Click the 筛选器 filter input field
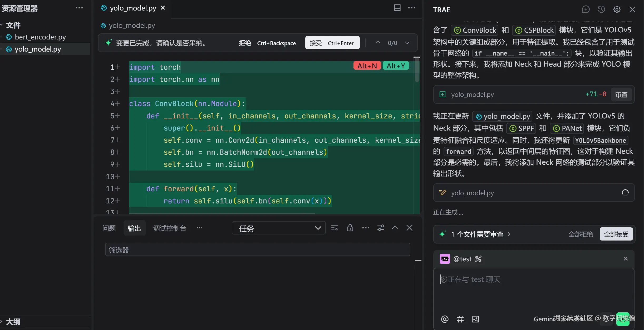 pos(257,250)
